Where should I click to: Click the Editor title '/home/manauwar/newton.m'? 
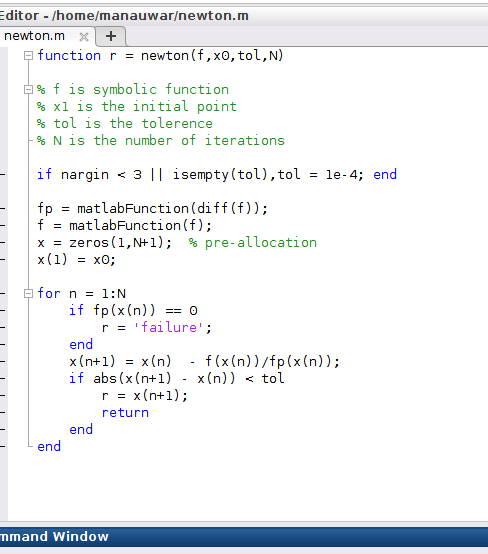(x=150, y=16)
